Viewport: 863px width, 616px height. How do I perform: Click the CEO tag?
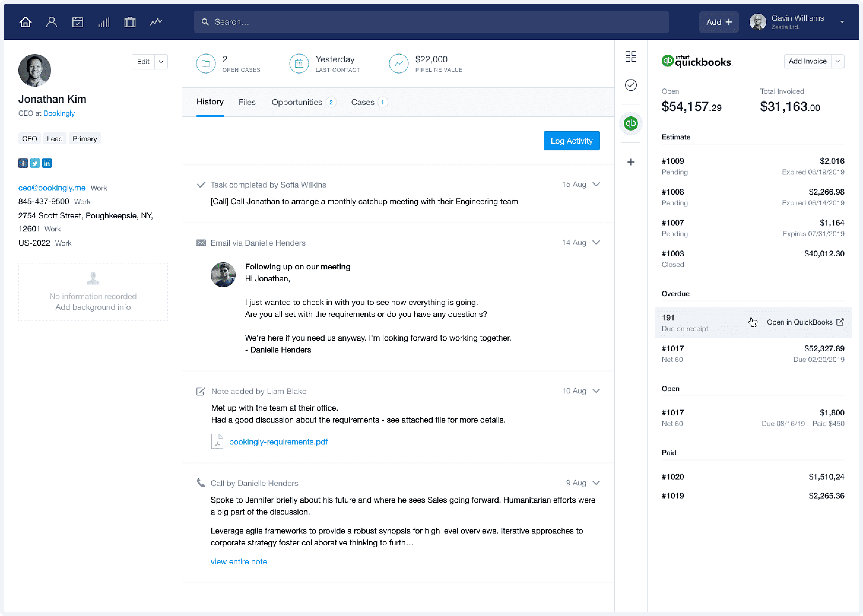[29, 139]
